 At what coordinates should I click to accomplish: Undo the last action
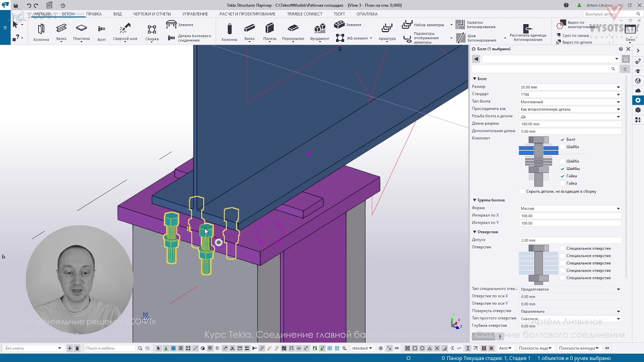coord(29,6)
